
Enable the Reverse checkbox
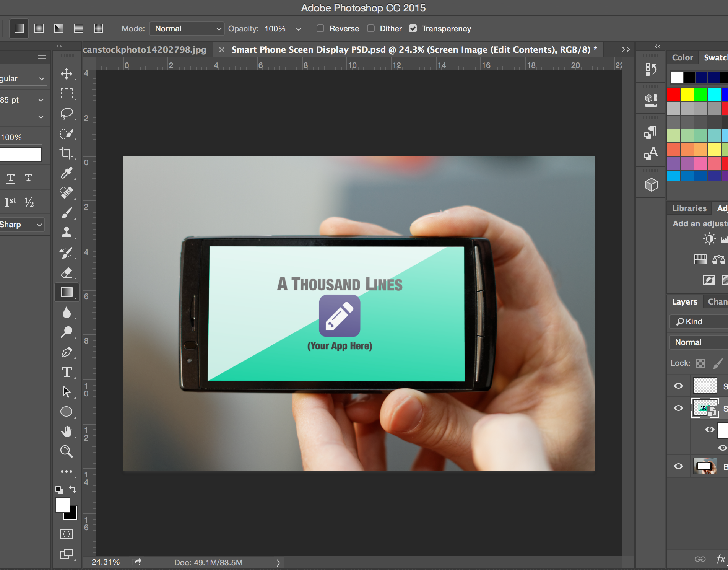click(320, 29)
